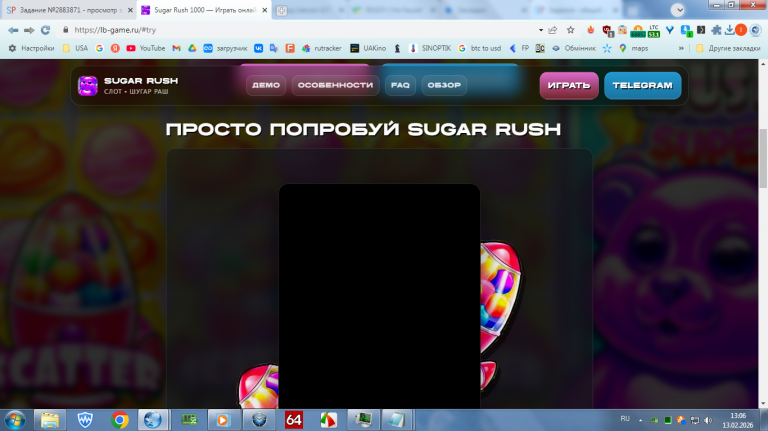Open the UAKino bookmark
768x431 pixels.
368,48
